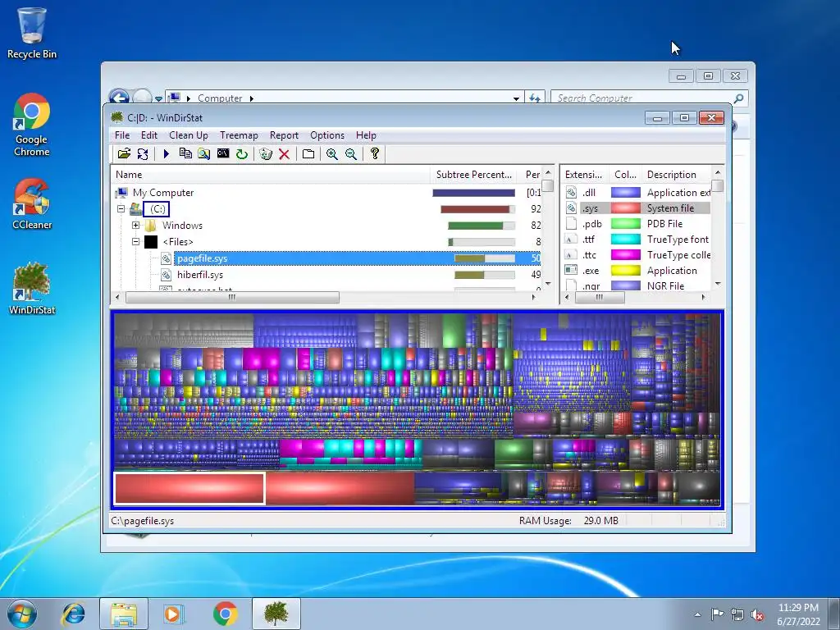Click the network tray icon
The height and width of the screenshot is (630, 840).
point(737,614)
